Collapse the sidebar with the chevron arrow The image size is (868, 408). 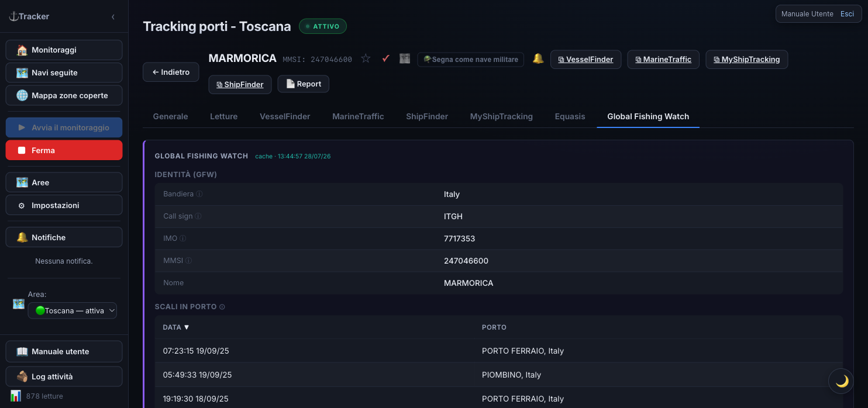[113, 17]
